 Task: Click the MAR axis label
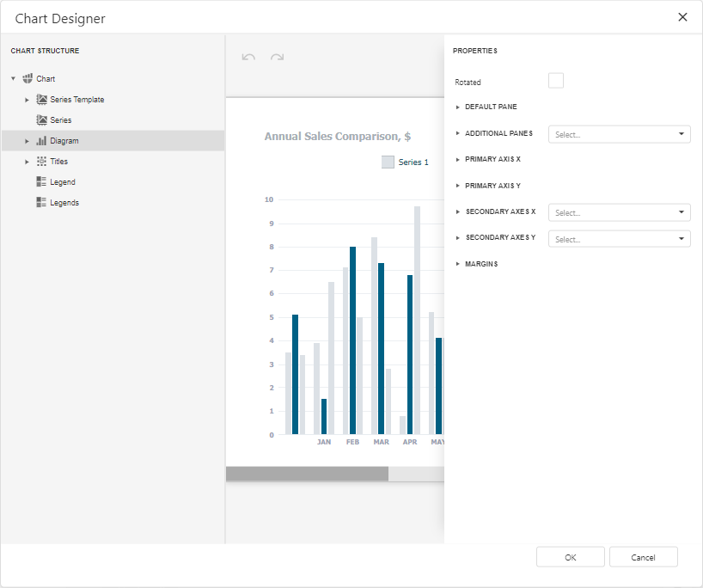click(381, 442)
